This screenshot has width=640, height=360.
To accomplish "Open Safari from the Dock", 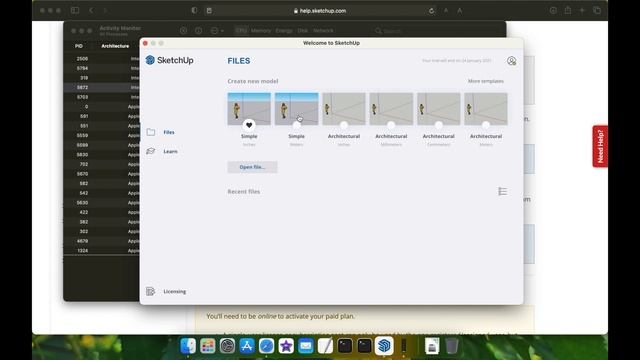I will tap(267, 346).
